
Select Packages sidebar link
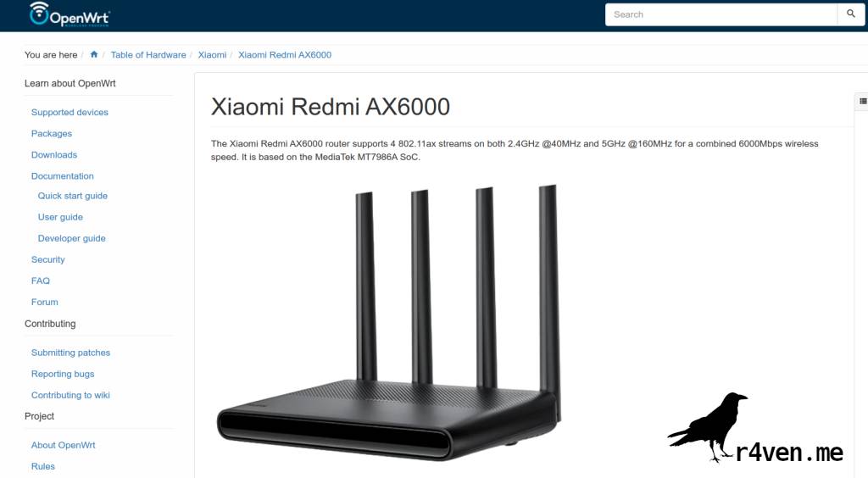click(52, 133)
